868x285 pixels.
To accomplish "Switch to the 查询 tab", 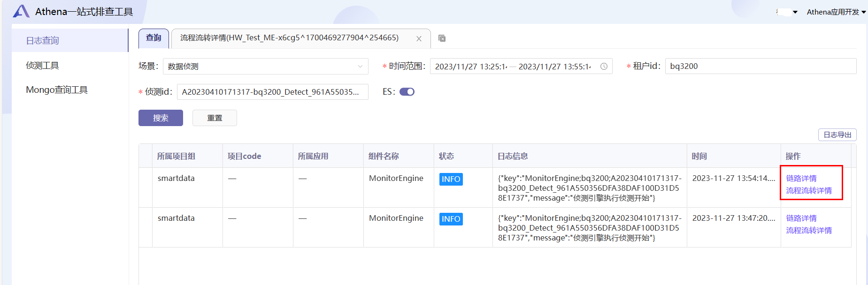I will (x=154, y=38).
